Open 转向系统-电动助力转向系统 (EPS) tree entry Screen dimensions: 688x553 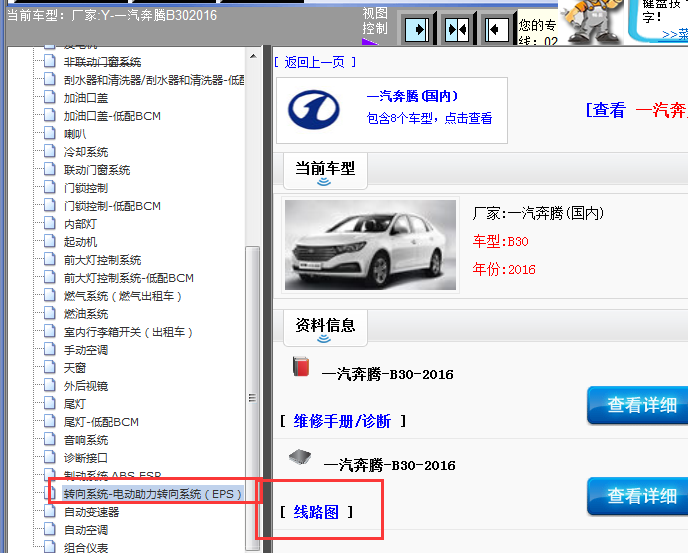point(152,494)
